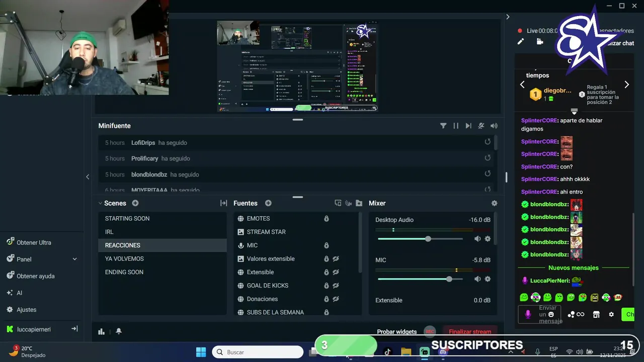This screenshot has height=362, width=644.
Task: Open chat settings gear
Action: (611, 314)
